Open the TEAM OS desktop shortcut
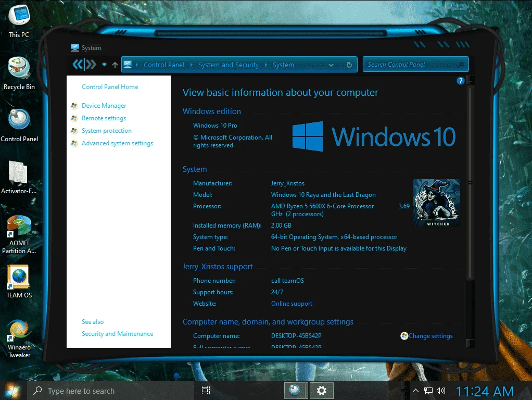532x400 pixels. [19, 282]
